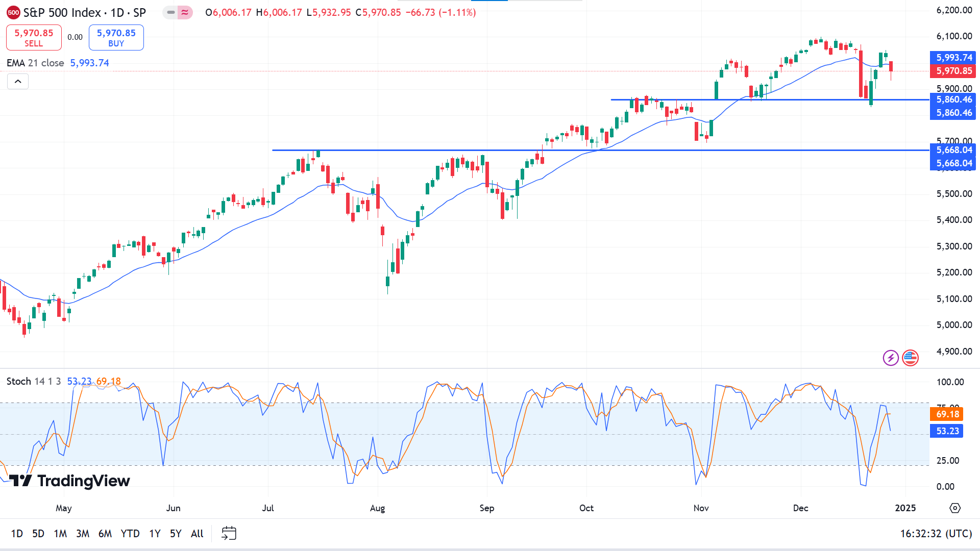Screen dimensions: 980x551
Task: Select the 3M time range
Action: pyautogui.click(x=83, y=534)
